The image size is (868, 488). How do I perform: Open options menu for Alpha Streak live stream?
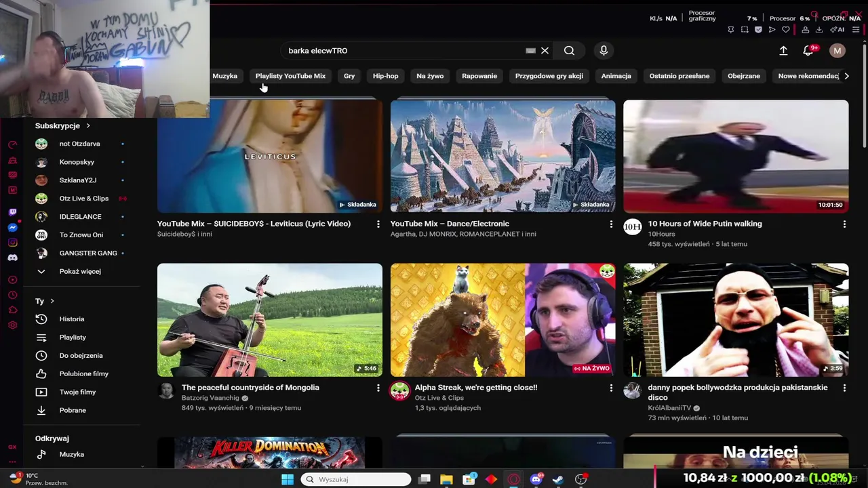pyautogui.click(x=611, y=388)
